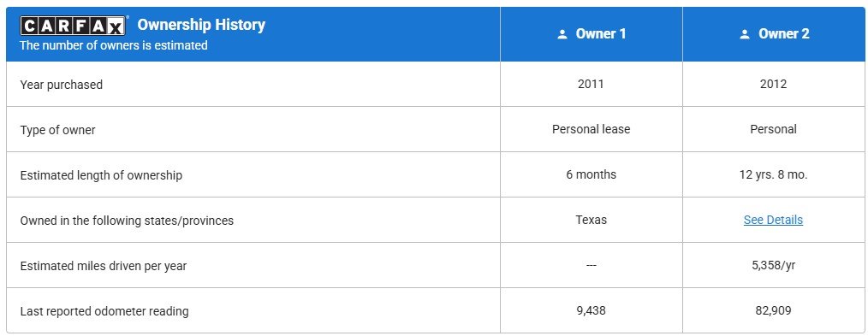
Task: Select the Personal lease cell
Action: [592, 129]
